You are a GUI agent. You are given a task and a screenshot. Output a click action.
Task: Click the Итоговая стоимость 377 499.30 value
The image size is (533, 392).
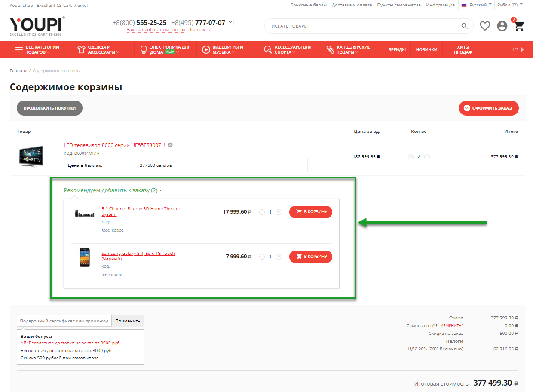click(496, 383)
